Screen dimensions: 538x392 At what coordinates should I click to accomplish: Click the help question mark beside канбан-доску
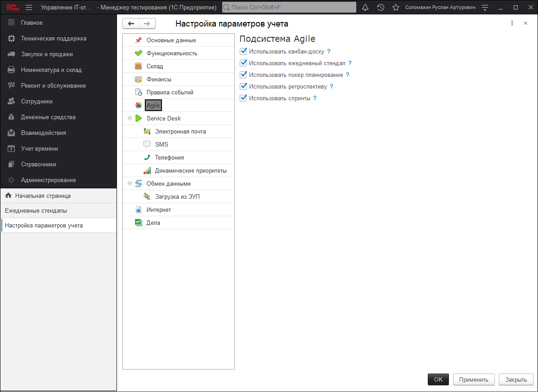pos(329,52)
